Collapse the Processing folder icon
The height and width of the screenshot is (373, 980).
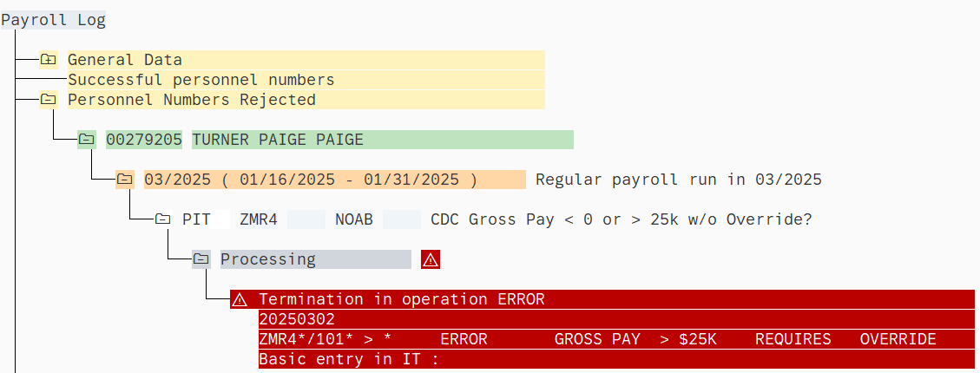[x=201, y=259]
